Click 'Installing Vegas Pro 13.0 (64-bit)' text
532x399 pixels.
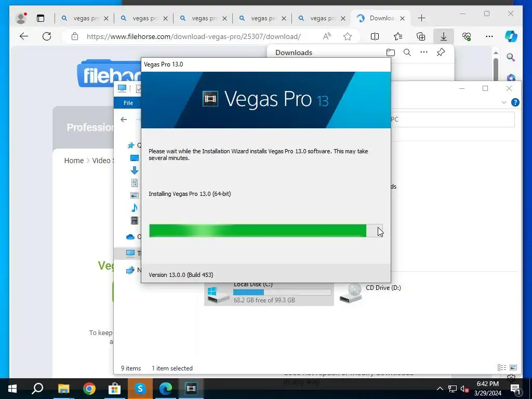[190, 194]
